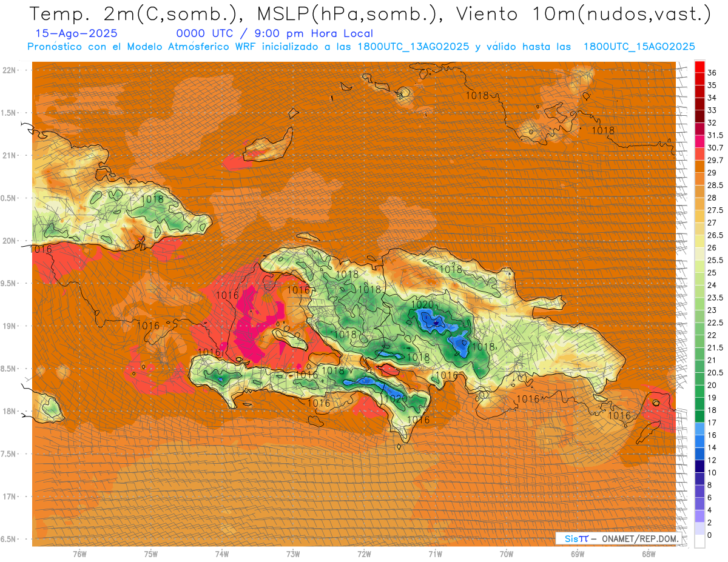Image resolution: width=728 pixels, height=562 pixels.
Task: Click the purple legend swatch between 6 and 4
Action: (x=699, y=504)
